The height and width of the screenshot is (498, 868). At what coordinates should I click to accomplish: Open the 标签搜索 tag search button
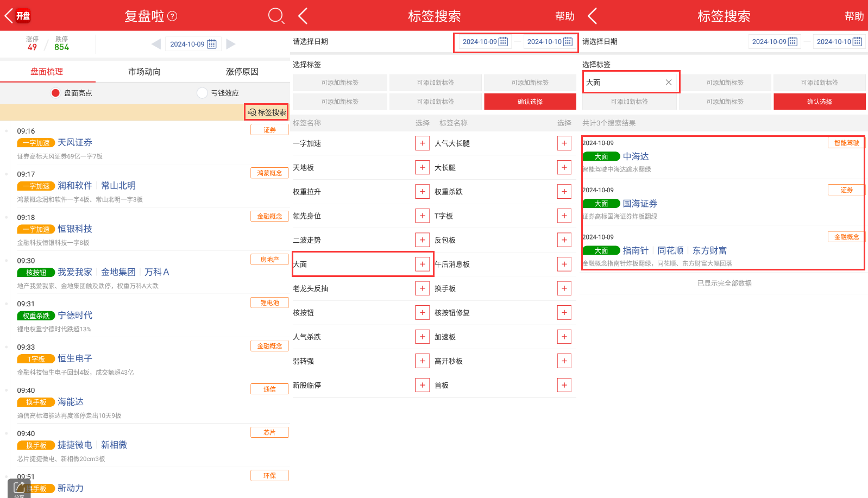266,112
